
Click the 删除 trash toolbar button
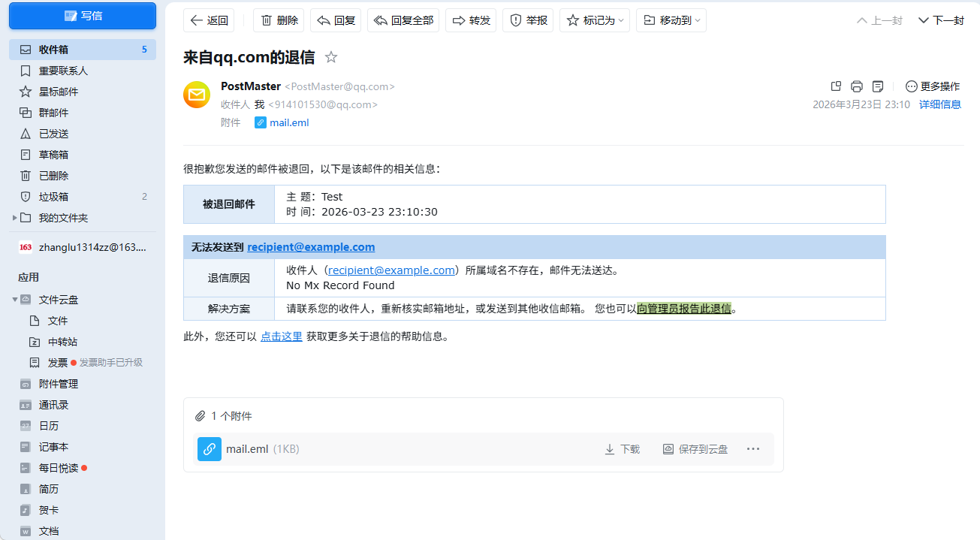coord(279,20)
